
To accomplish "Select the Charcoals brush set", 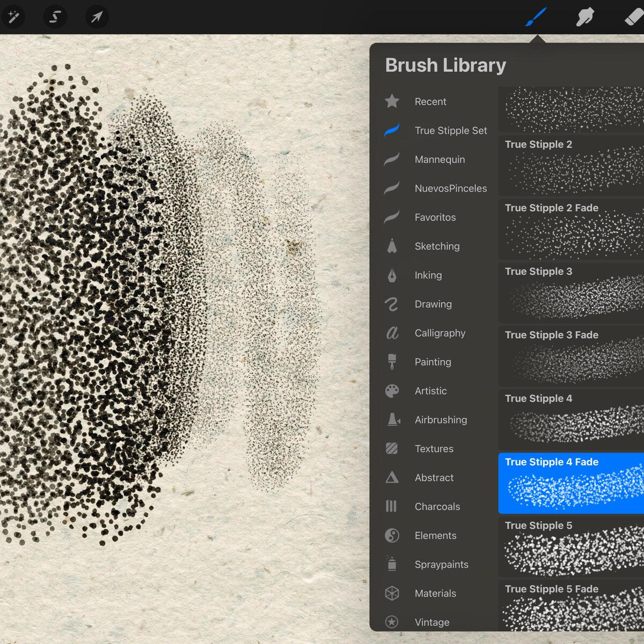I will click(x=437, y=507).
